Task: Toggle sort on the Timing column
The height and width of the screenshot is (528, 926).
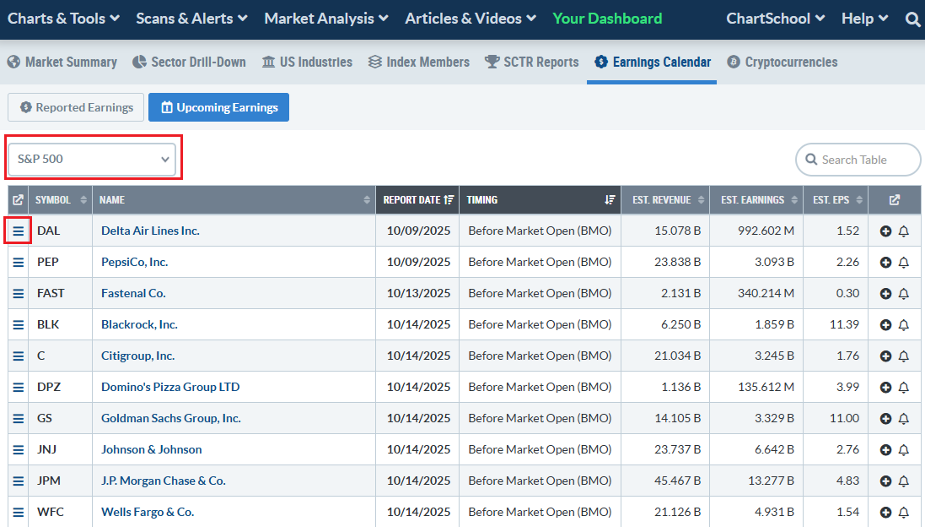Action: [x=540, y=200]
